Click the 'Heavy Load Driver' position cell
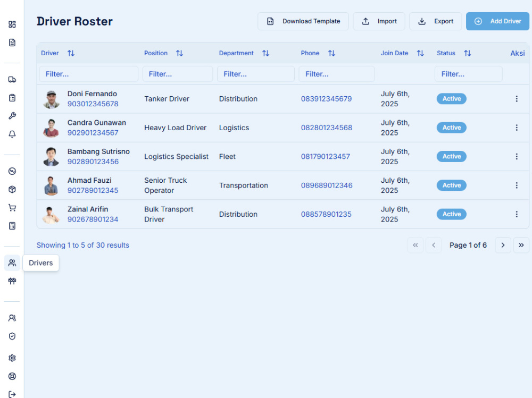The image size is (532, 398). (x=175, y=128)
